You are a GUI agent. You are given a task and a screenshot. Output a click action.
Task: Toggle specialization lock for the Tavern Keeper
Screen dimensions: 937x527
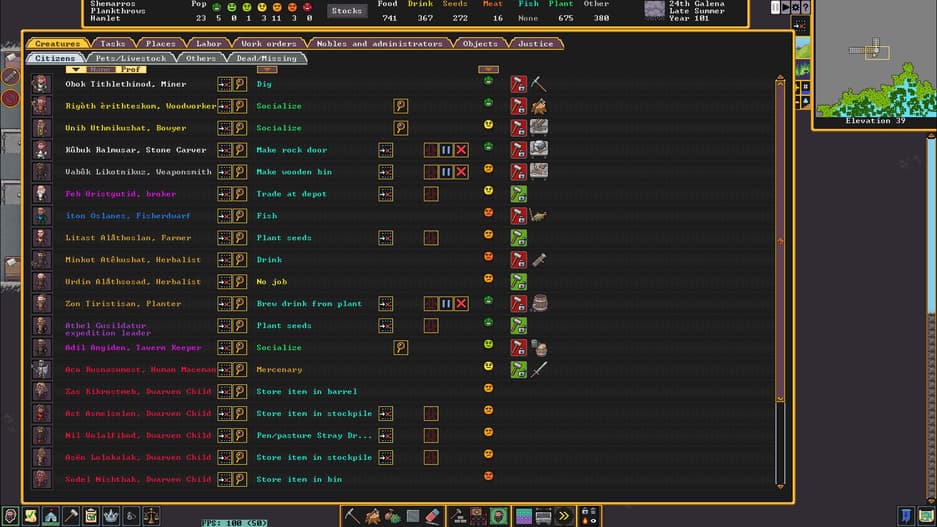pyautogui.click(x=518, y=347)
